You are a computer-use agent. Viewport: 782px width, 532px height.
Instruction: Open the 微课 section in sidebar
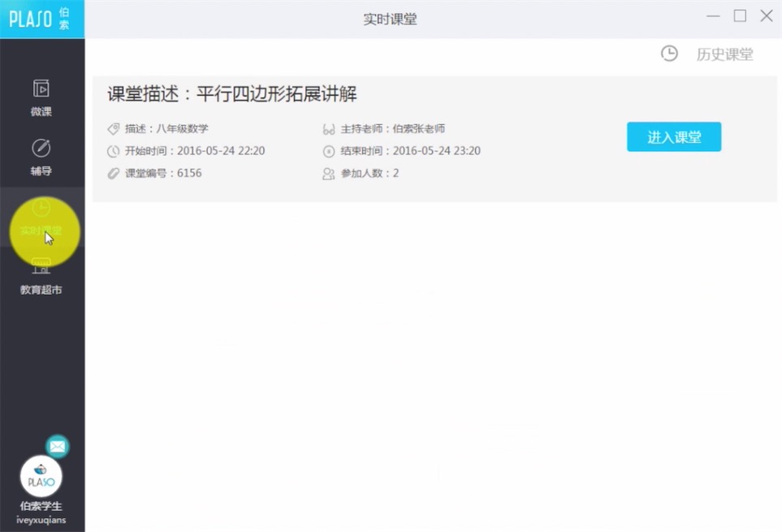41,97
